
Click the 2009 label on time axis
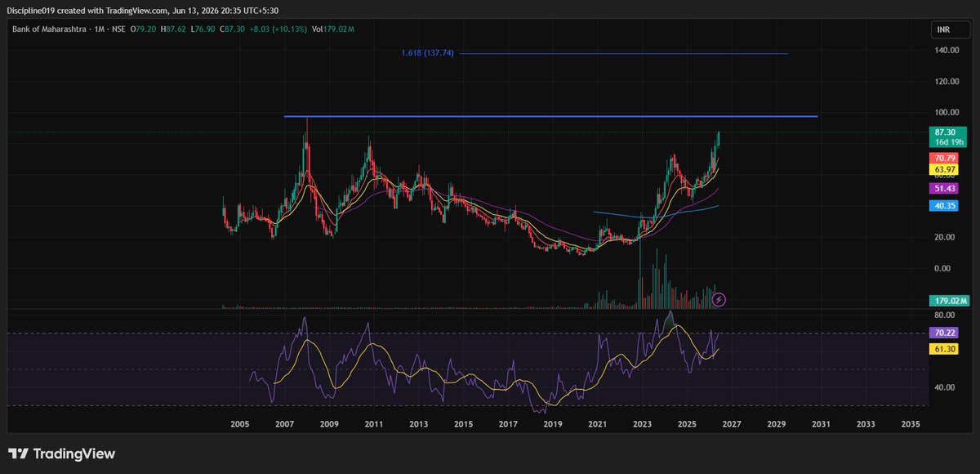point(329,424)
